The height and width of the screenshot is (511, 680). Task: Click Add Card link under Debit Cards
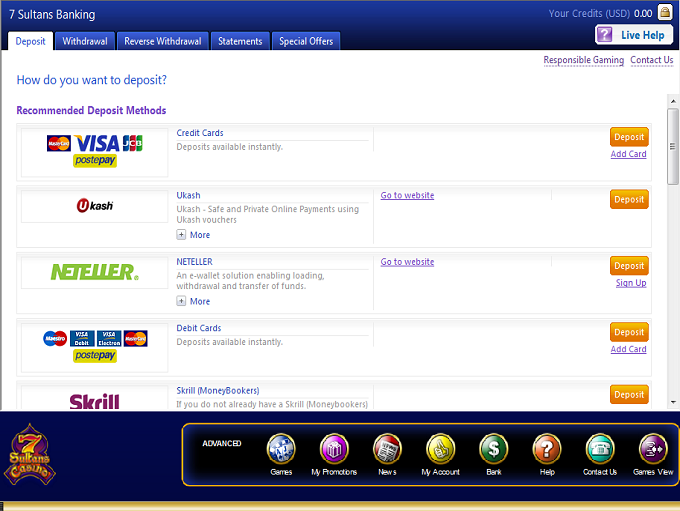628,349
